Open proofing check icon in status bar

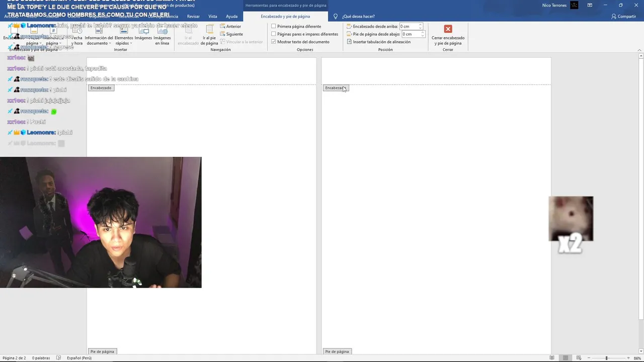coord(59,358)
